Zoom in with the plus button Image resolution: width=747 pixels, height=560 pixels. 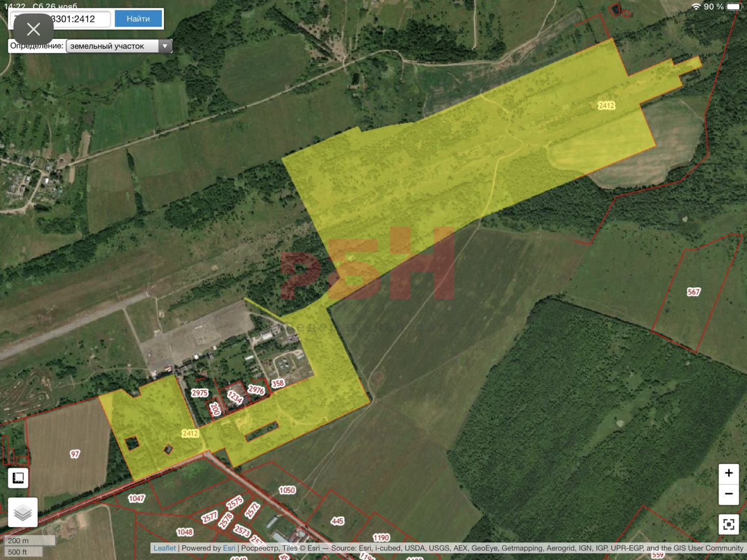tap(728, 473)
